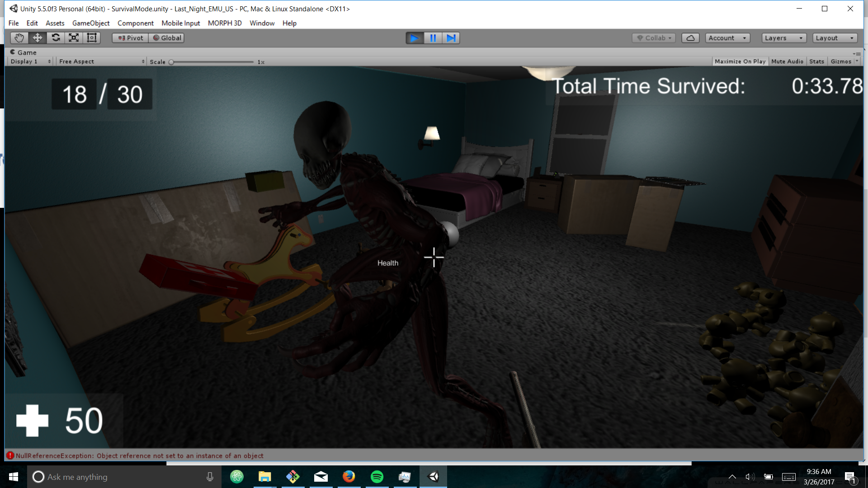Open Firefox from taskbar

click(349, 477)
